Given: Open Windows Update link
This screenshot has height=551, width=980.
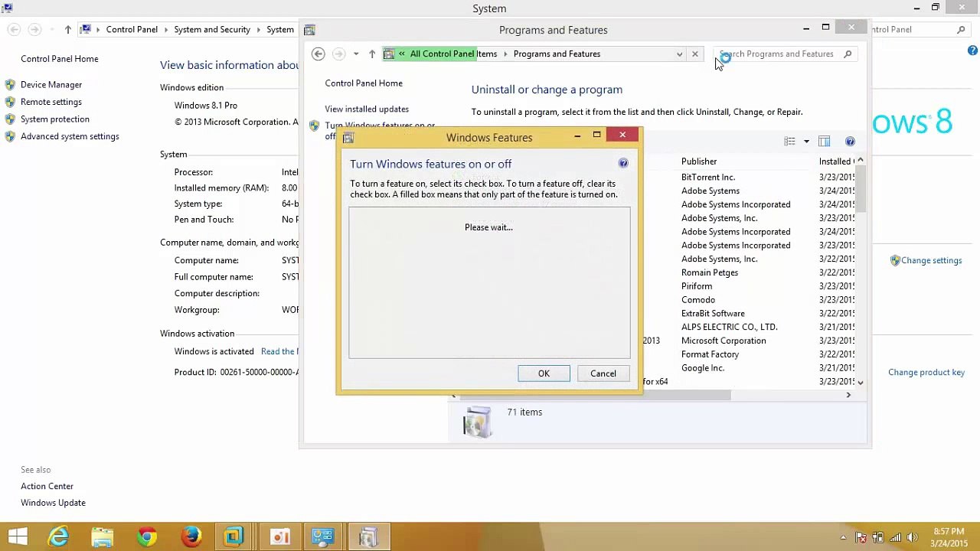Looking at the screenshot, I should (54, 503).
